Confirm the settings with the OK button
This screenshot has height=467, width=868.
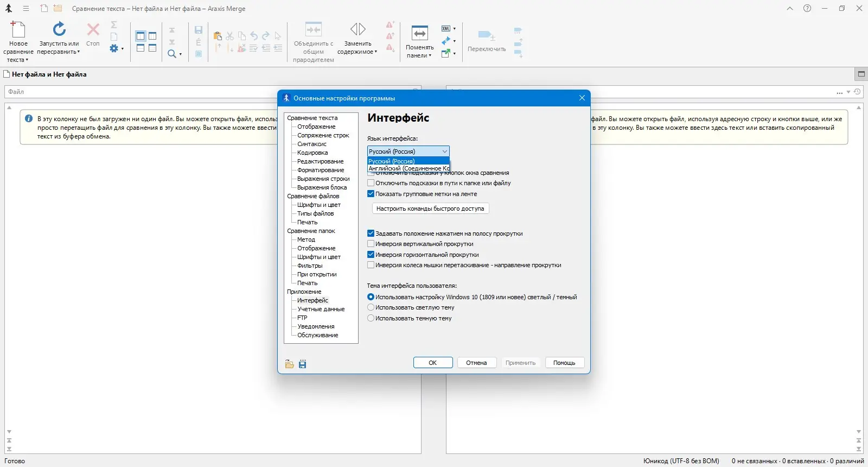coord(433,363)
